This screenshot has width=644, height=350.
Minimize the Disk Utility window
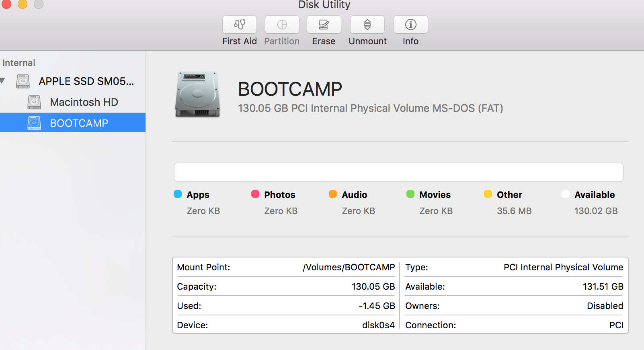tap(23, 4)
